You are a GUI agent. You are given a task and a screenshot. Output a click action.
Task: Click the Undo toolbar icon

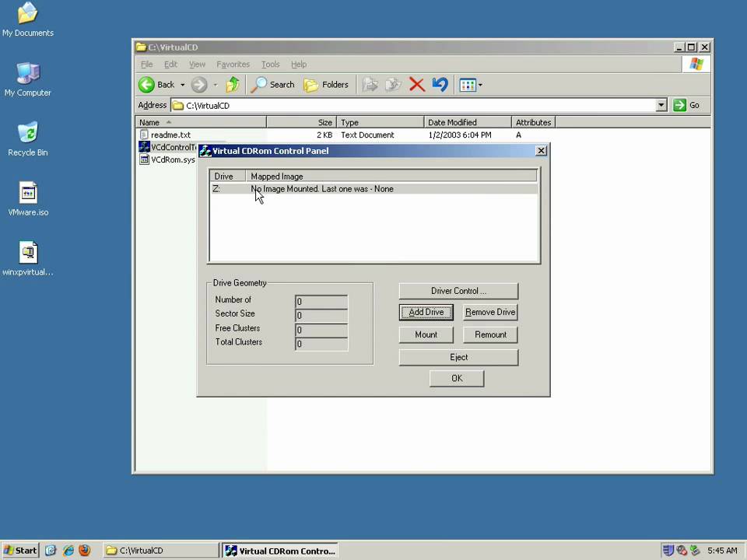[440, 85]
